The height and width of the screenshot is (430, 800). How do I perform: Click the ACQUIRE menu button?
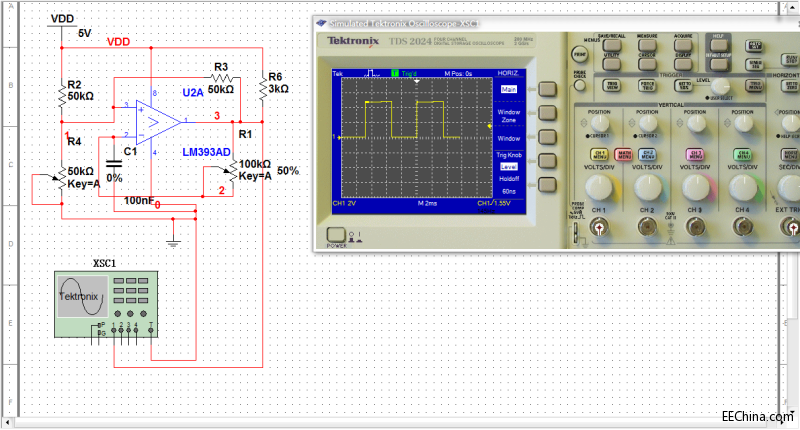[683, 45]
